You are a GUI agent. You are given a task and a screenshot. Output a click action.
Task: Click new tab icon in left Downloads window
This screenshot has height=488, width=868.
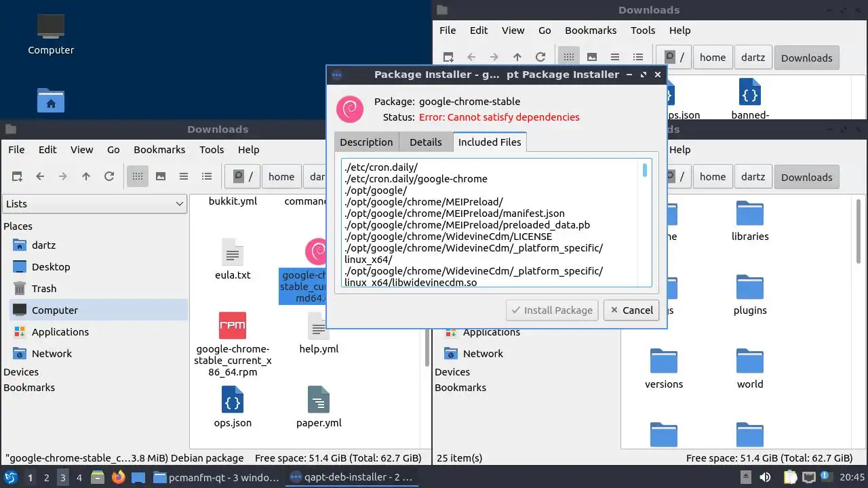click(x=18, y=176)
